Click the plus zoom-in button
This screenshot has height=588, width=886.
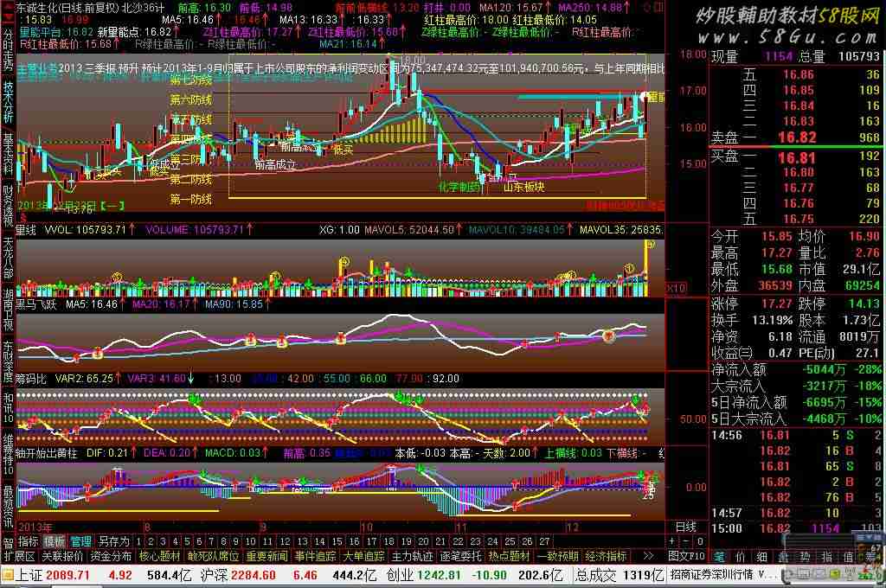tap(672, 541)
